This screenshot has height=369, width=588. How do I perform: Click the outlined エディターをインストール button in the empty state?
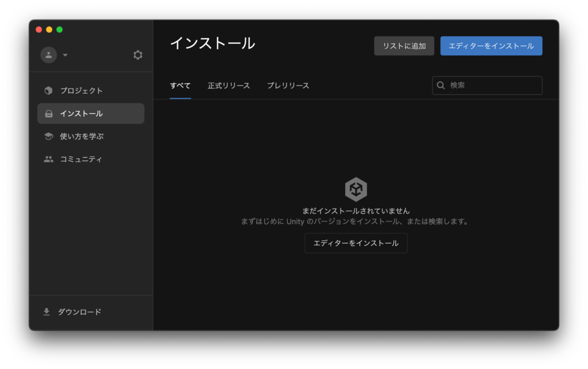tap(356, 243)
